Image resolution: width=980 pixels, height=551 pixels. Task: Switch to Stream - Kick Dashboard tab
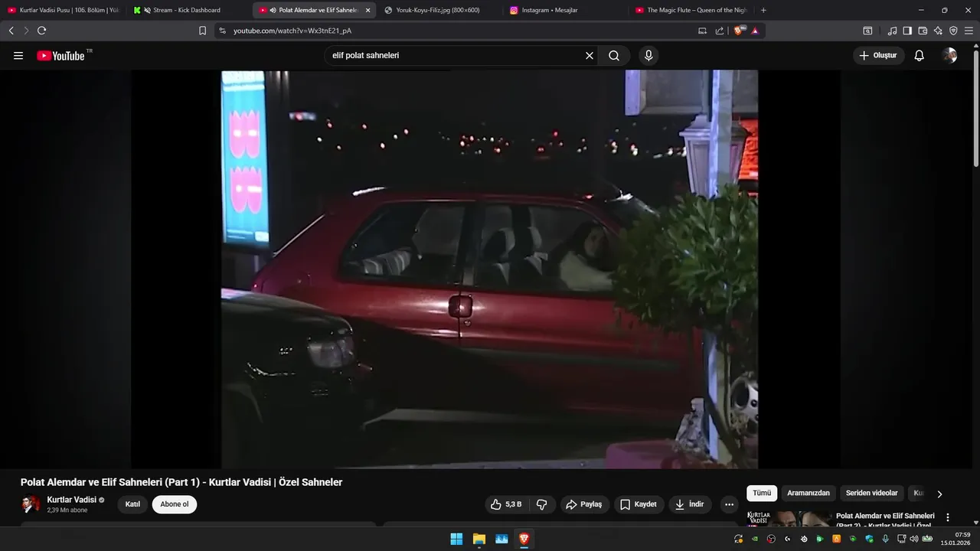188,10
